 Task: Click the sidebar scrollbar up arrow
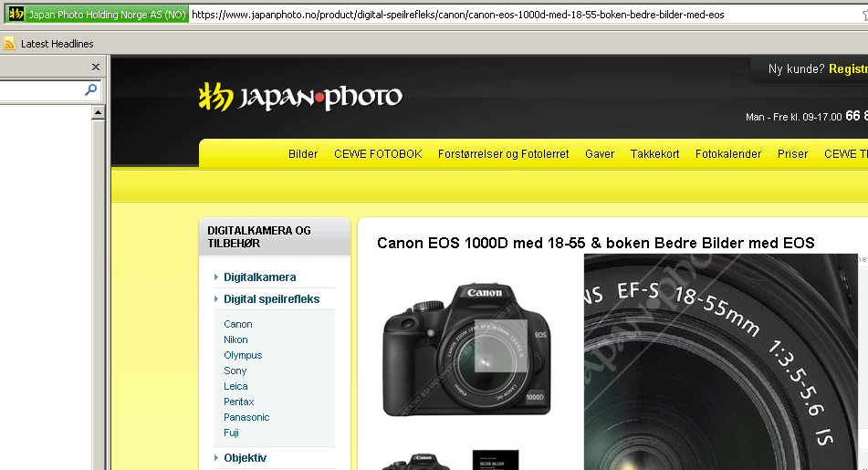[98, 112]
